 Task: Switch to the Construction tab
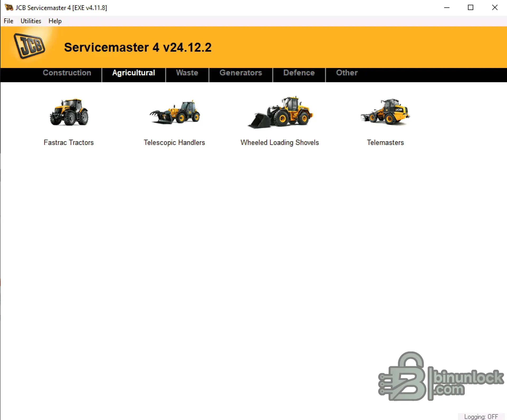point(67,73)
